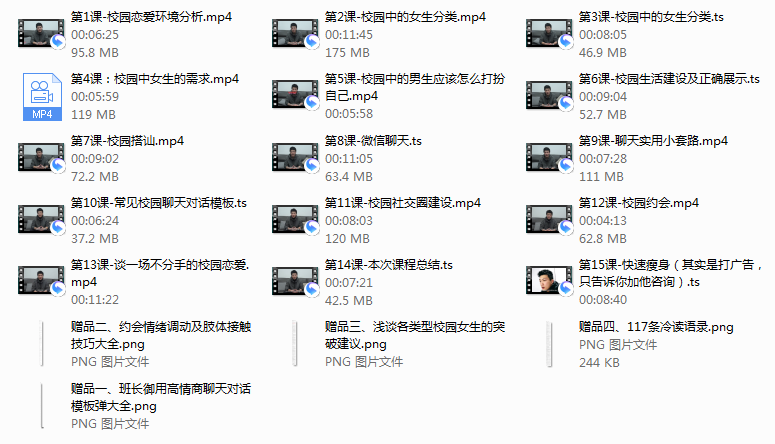Click video thumbnail of 第1课-校园恋爱环境分析.mp4
Screen dimensions: 775x444
pyautogui.click(x=42, y=34)
